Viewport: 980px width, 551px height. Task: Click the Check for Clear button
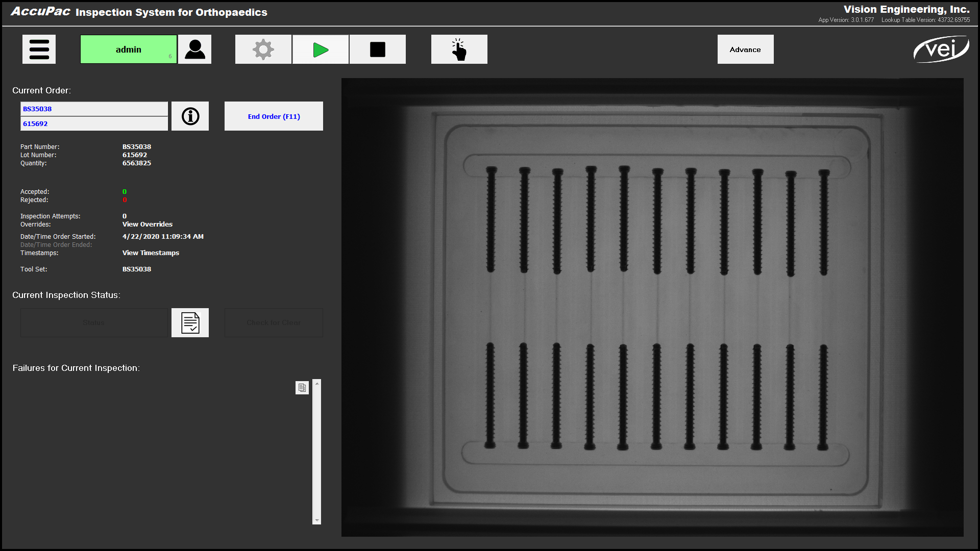coord(274,322)
